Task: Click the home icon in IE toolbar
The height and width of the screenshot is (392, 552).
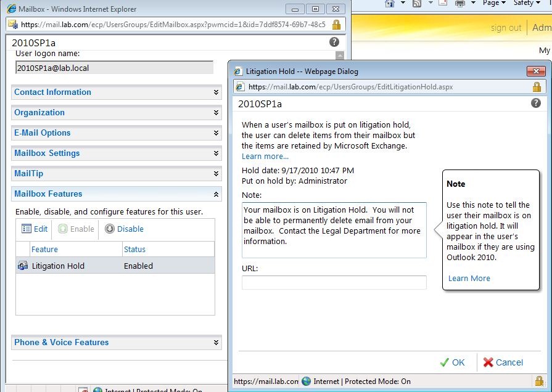Action: point(390,4)
